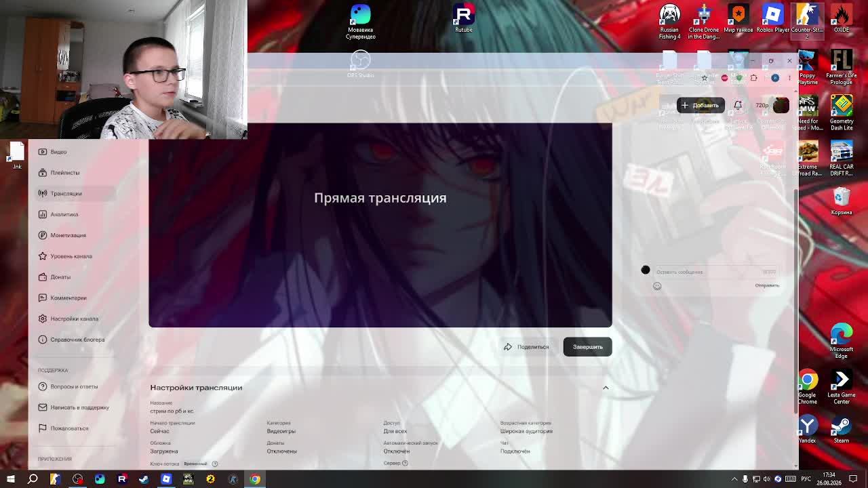Click Написать в поддержку link
Screen dimensions: 868x488
pyautogui.click(x=74, y=407)
